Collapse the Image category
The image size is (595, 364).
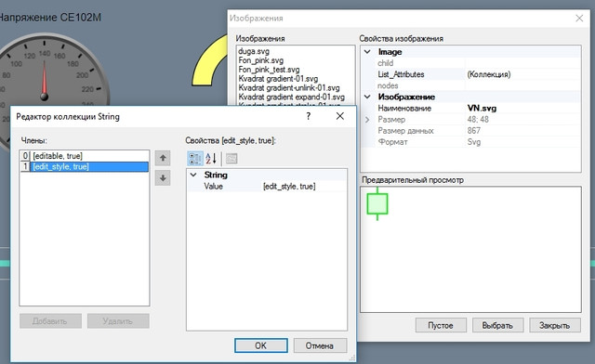point(367,52)
